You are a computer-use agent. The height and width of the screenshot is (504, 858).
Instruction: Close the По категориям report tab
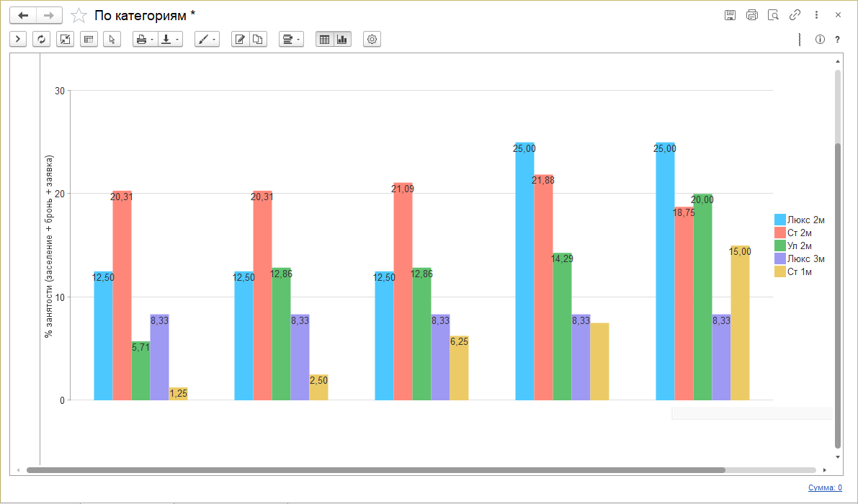point(839,15)
